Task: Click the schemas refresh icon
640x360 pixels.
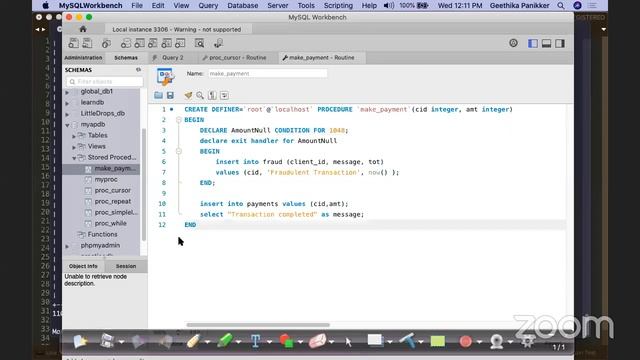Action: click(x=138, y=70)
